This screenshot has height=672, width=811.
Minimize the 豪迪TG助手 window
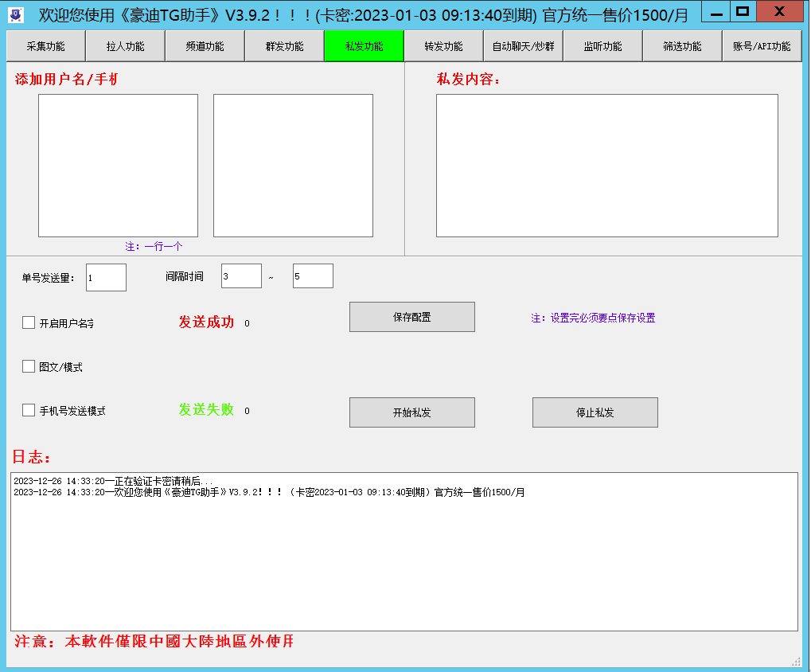point(715,11)
